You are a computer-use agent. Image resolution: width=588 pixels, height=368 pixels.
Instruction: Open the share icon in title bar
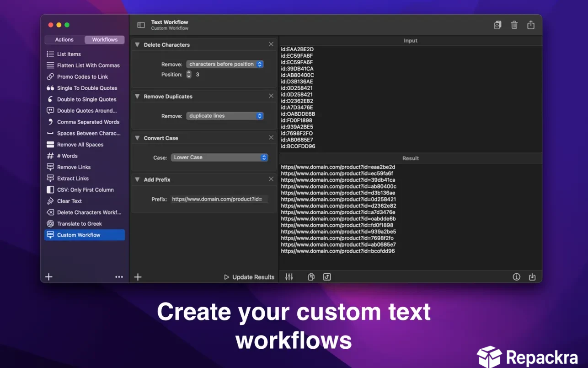(531, 25)
